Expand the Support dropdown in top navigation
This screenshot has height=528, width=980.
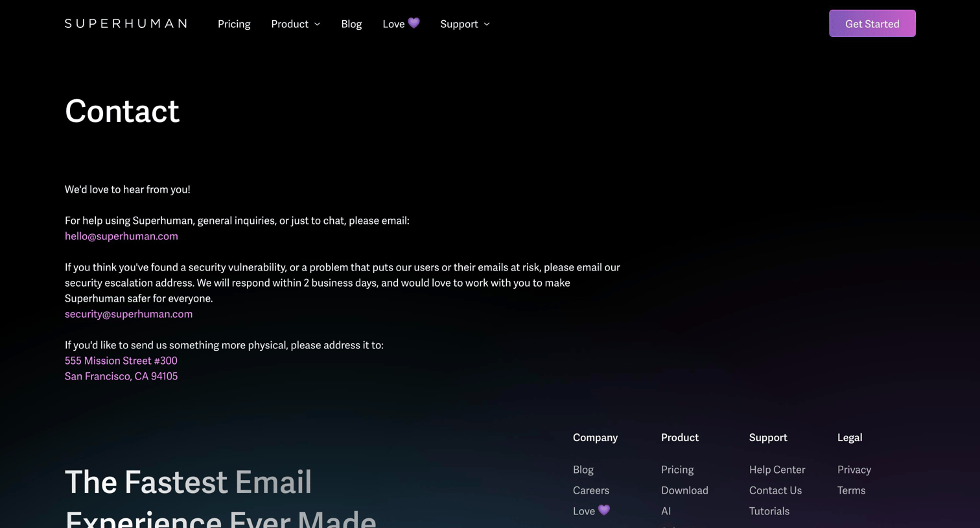[x=465, y=24]
